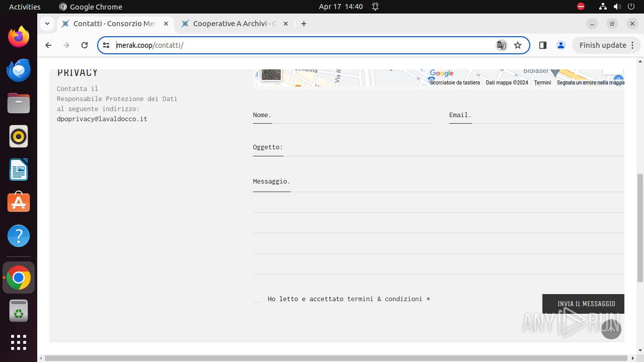
Task: Open the Trash in the dock
Action: pos(19,311)
